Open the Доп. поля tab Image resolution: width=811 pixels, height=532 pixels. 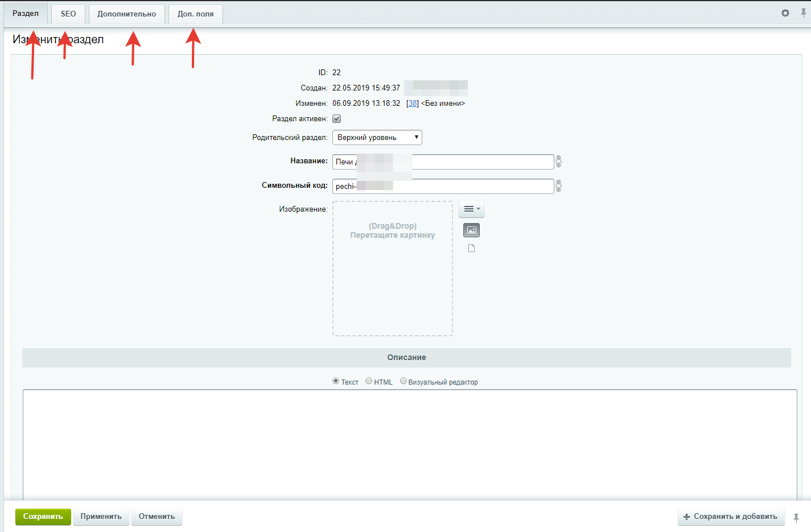click(196, 14)
